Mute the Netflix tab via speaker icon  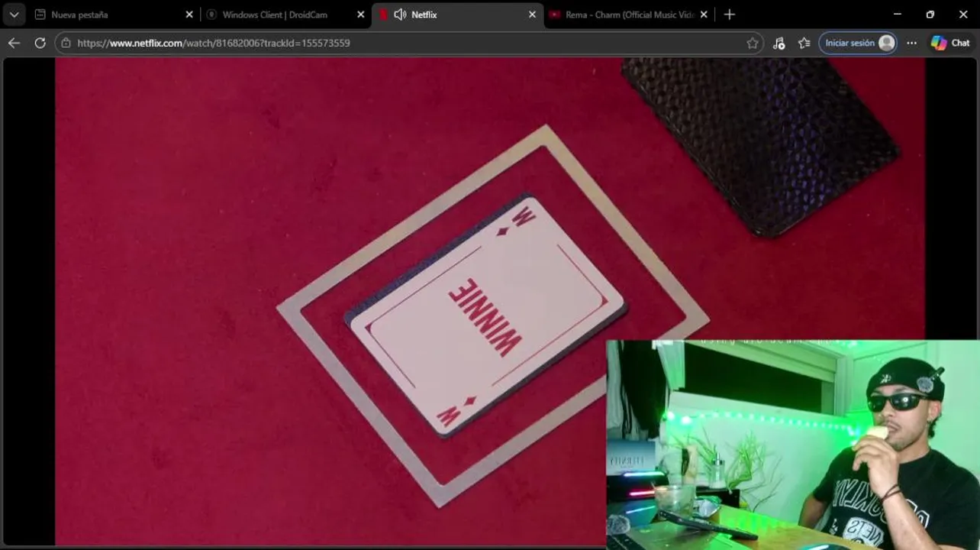pos(400,15)
